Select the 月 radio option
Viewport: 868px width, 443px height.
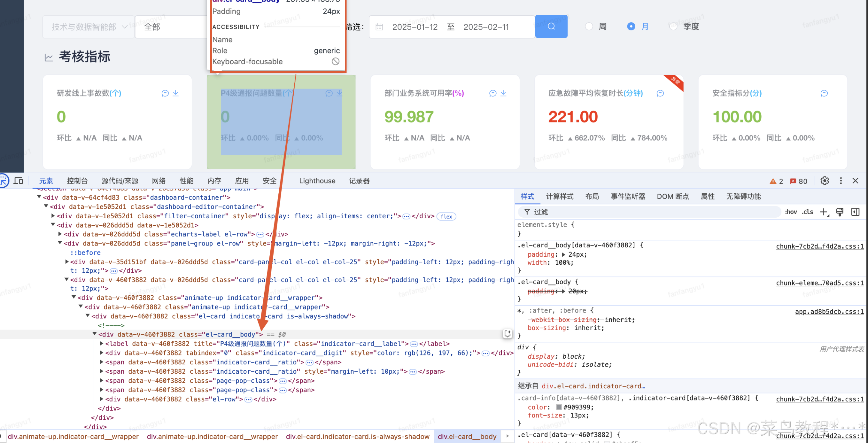631,26
